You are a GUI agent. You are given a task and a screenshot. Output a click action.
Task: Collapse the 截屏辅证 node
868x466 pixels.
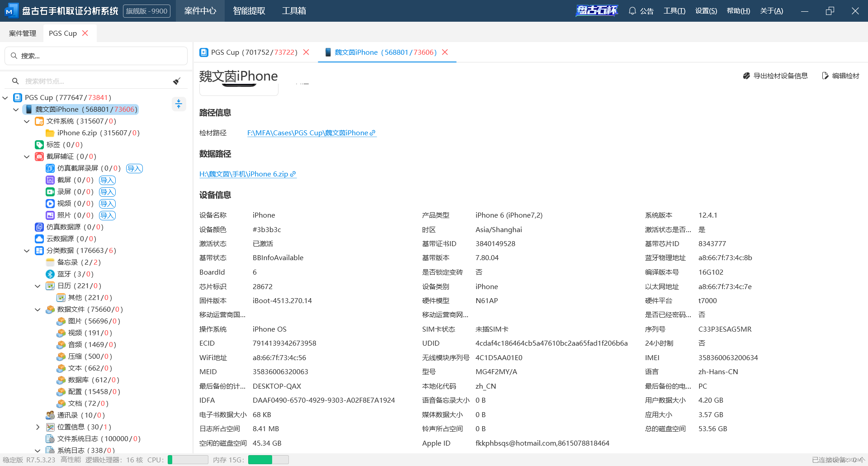coord(27,157)
